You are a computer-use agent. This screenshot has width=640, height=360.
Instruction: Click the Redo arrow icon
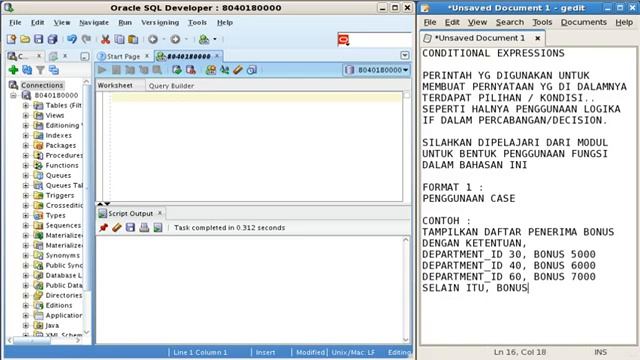tap(86, 39)
